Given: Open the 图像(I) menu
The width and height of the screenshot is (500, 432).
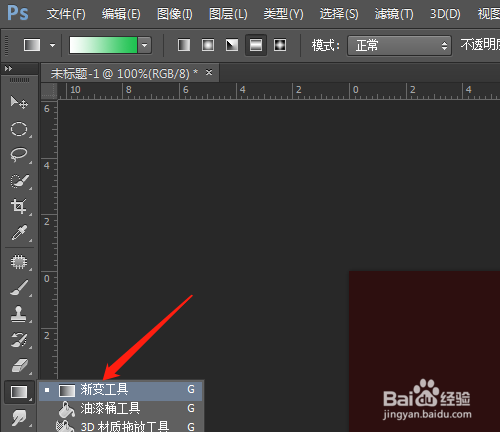Looking at the screenshot, I should (x=174, y=14).
